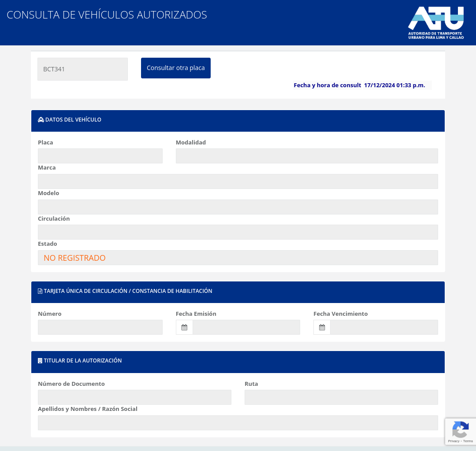
Task: Open the reCAPTCHA Terms link
Action: tap(468, 441)
